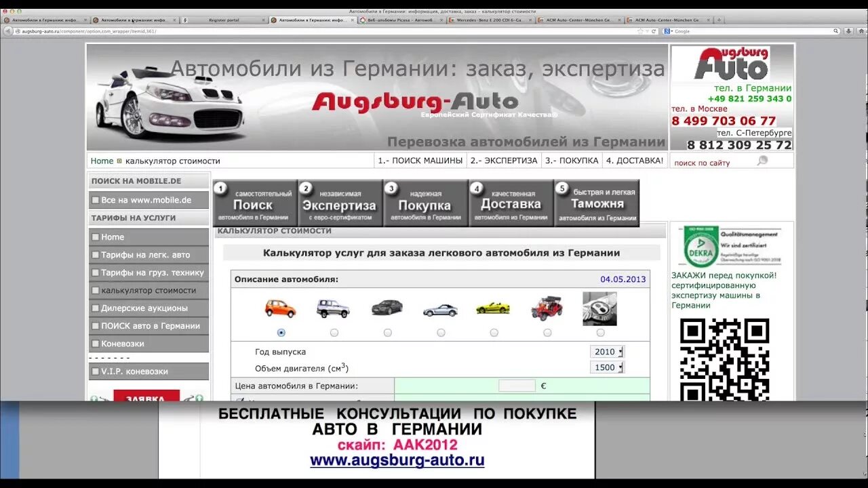Select the Bentley emblem image
Image resolution: width=868 pixels, height=488 pixels.
(599, 308)
